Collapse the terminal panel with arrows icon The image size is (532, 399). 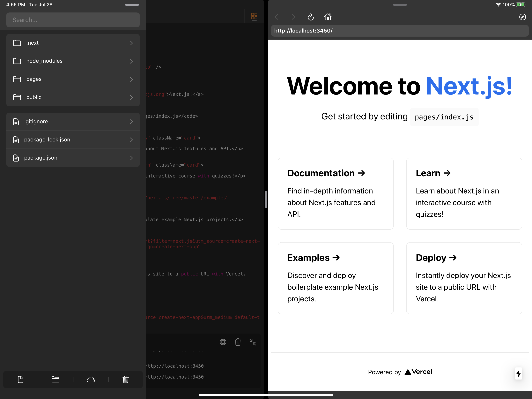coord(252,342)
